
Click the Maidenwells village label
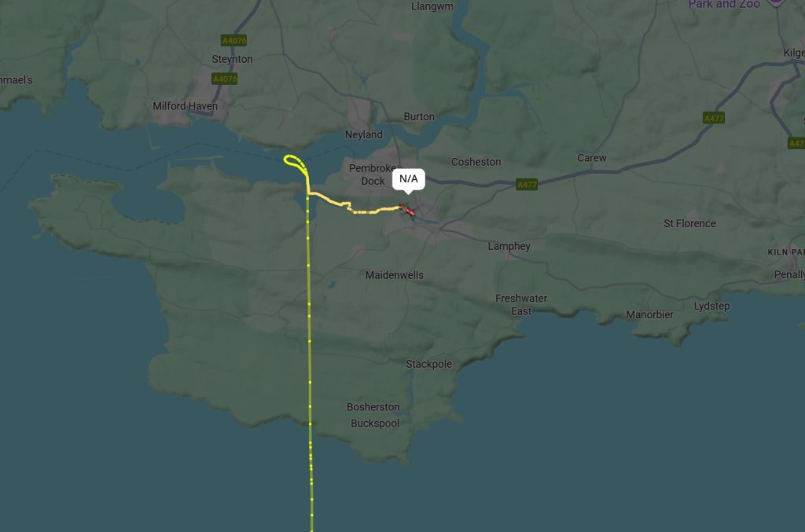pos(395,275)
